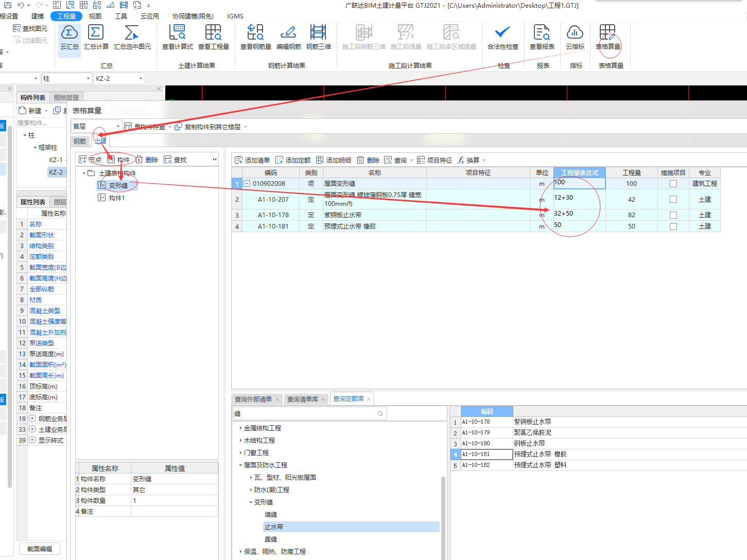Switch to the 云应用 ribbon tab

[150, 16]
